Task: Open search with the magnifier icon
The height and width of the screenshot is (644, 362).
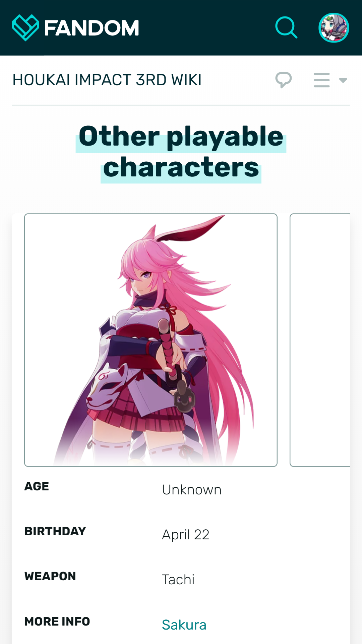Action: [x=286, y=28]
